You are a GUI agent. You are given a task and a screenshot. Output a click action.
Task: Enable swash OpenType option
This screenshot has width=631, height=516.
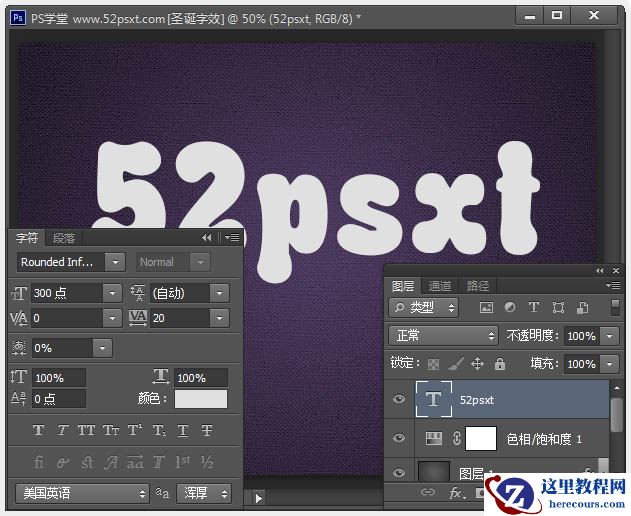tap(111, 462)
